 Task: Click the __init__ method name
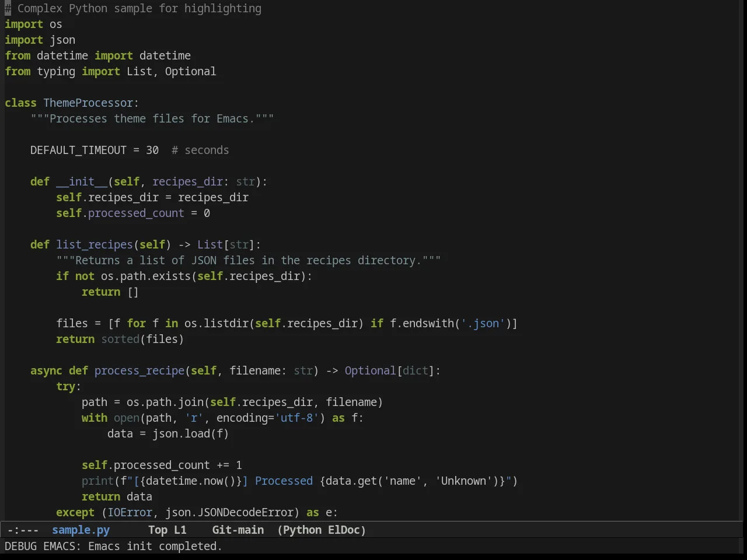(x=82, y=181)
